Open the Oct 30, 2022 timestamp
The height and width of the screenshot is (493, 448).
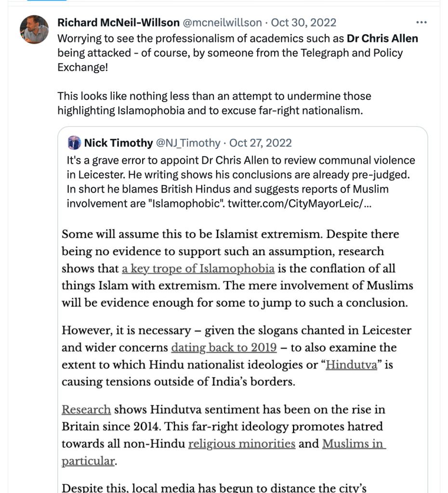point(303,23)
